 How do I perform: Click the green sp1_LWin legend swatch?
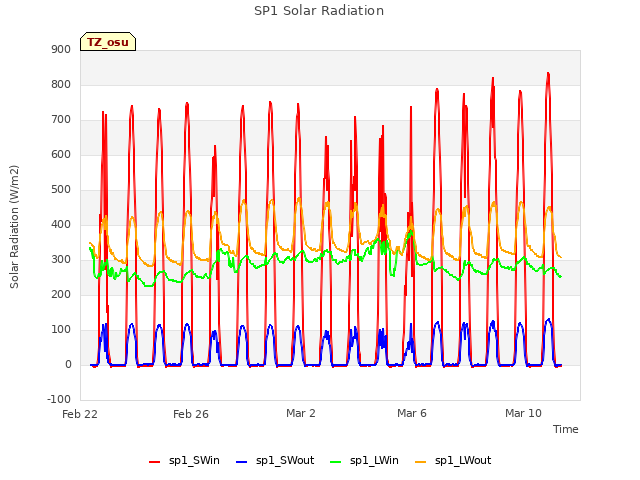335,462
